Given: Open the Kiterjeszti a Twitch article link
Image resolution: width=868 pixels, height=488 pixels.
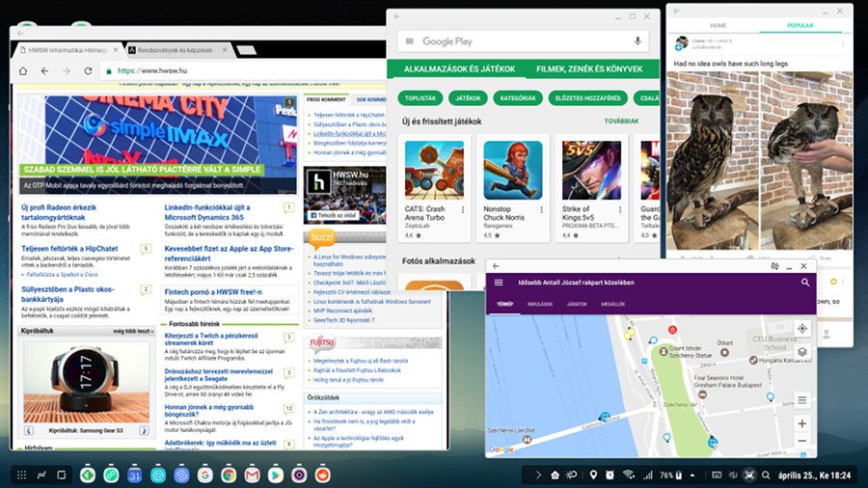Looking at the screenshot, I should click(x=211, y=339).
